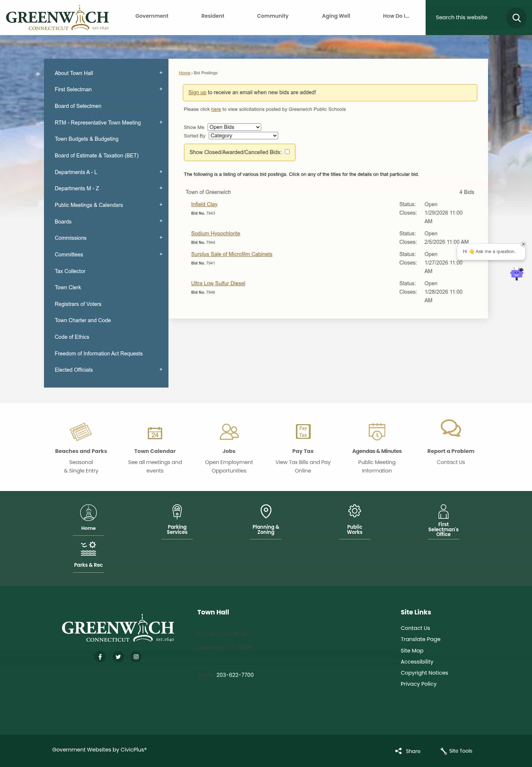
Task: Open Report a Problem speech-bubble icon
Action: (x=451, y=428)
